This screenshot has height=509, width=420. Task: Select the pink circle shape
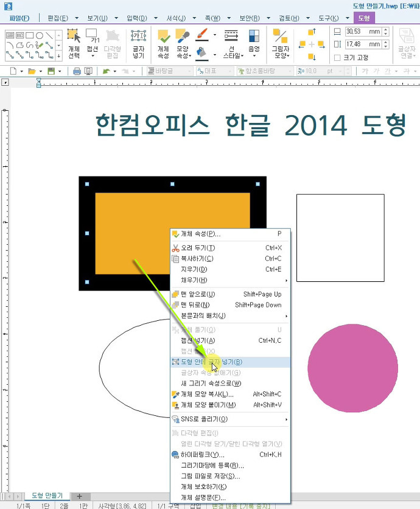click(x=353, y=368)
